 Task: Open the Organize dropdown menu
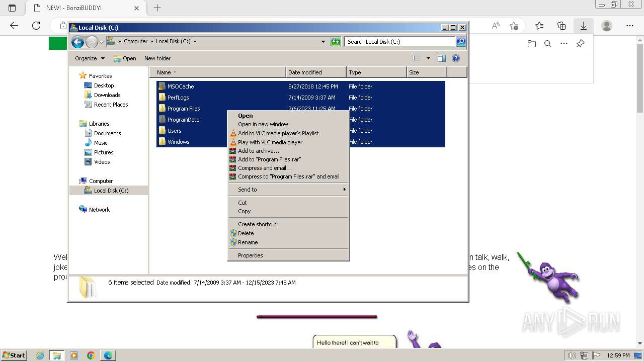point(90,58)
